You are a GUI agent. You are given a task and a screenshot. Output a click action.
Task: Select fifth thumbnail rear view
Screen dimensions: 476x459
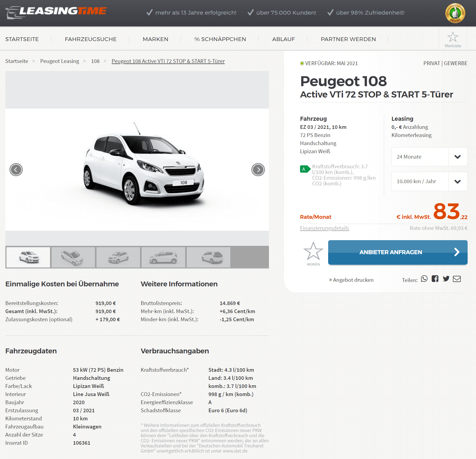tap(208, 257)
